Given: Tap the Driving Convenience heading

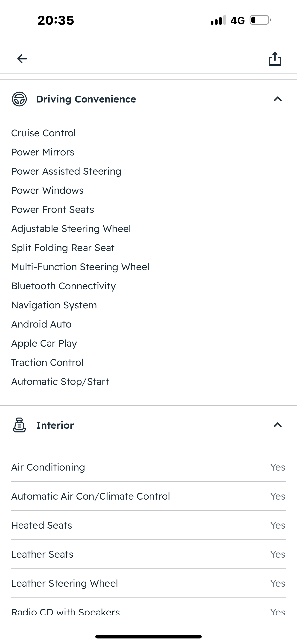Looking at the screenshot, I should click(86, 99).
